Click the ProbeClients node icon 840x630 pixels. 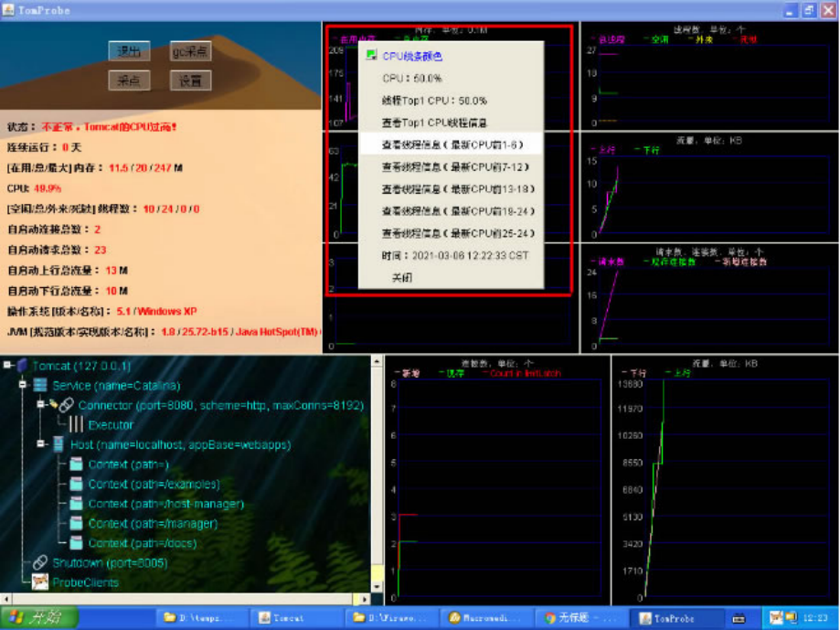click(x=40, y=582)
